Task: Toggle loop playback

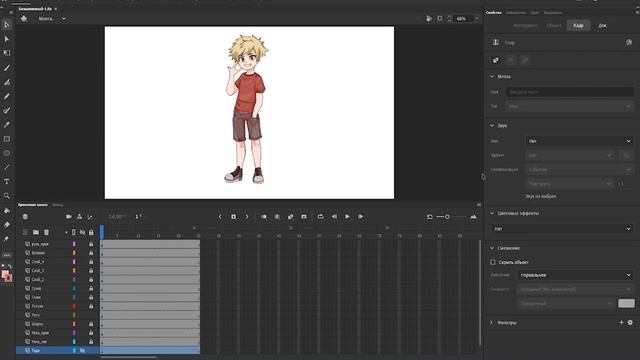Action: pyautogui.click(x=320, y=217)
